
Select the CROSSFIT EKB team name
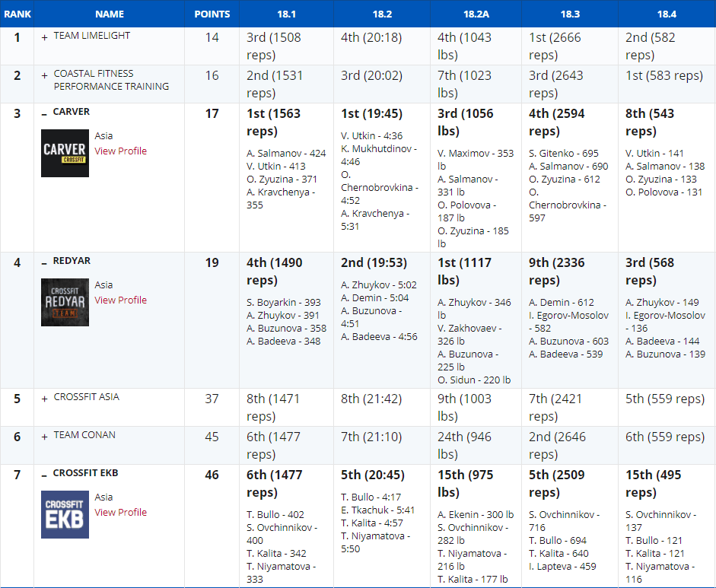(x=85, y=473)
